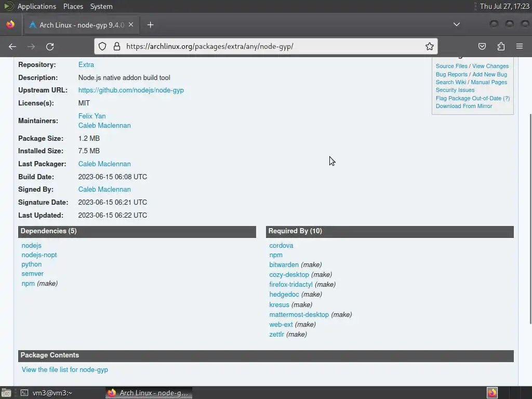Click the clock in top panel
Viewport: 532px width, 399px height.
(504, 6)
